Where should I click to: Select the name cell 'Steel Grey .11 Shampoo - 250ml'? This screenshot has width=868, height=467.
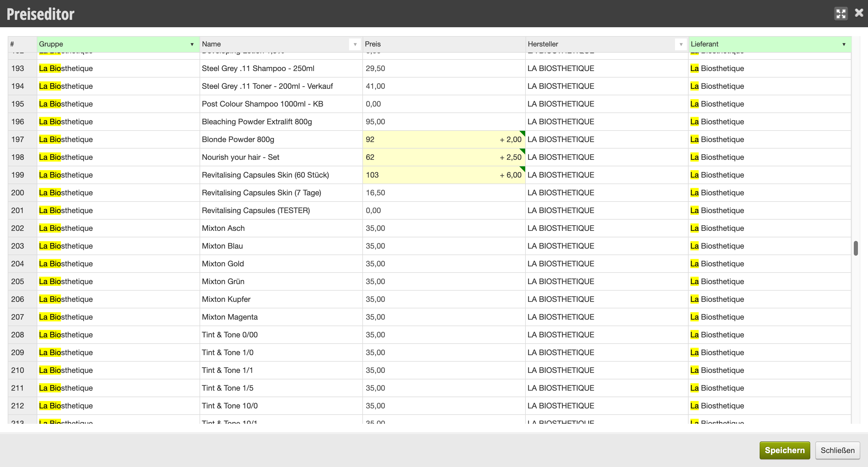[x=281, y=68]
